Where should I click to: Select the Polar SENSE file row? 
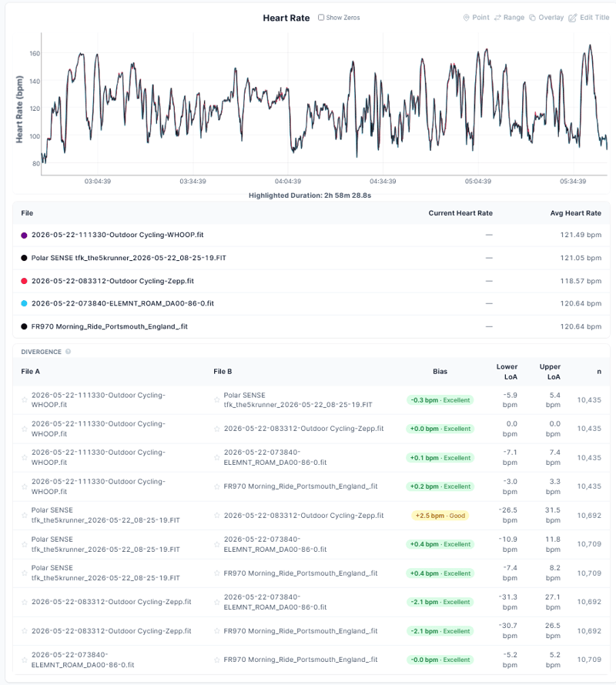pos(311,258)
